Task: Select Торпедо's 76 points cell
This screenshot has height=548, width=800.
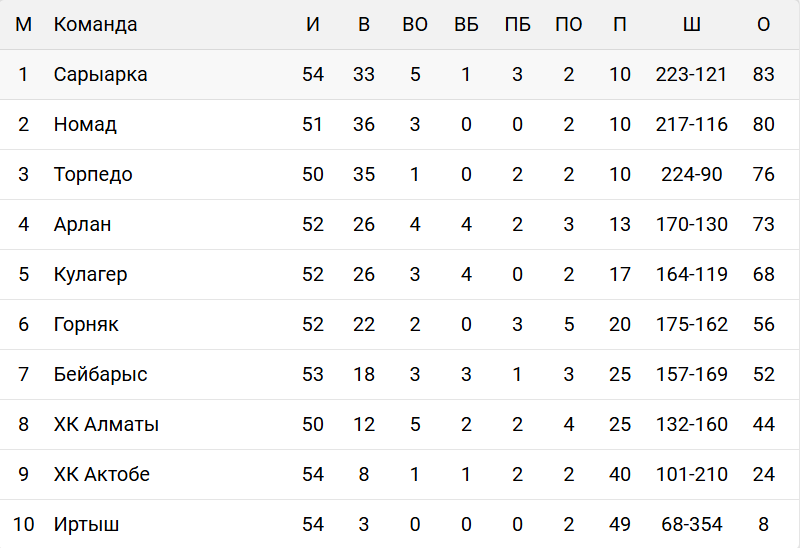Action: [764, 175]
